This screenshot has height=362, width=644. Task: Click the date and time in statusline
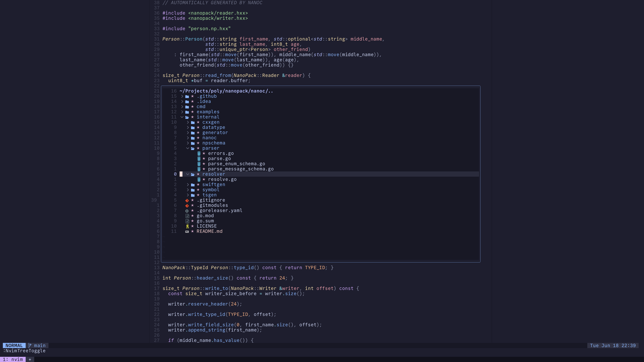(612, 346)
